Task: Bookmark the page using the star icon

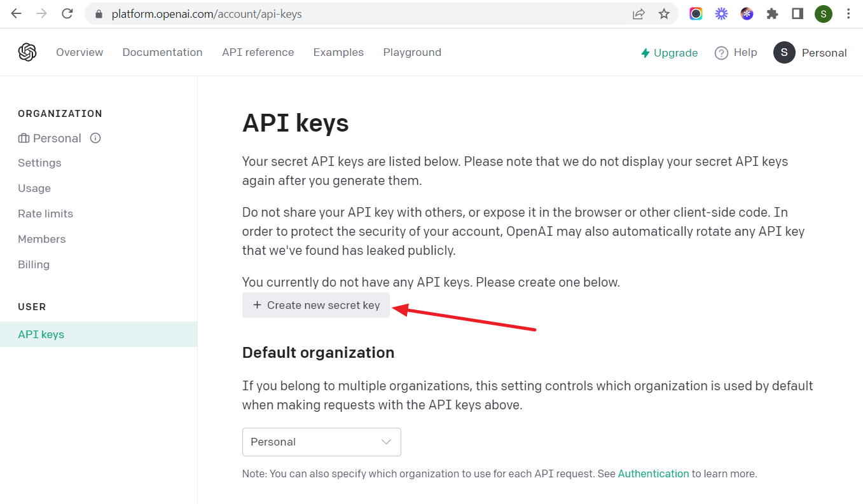Action: pos(664,13)
